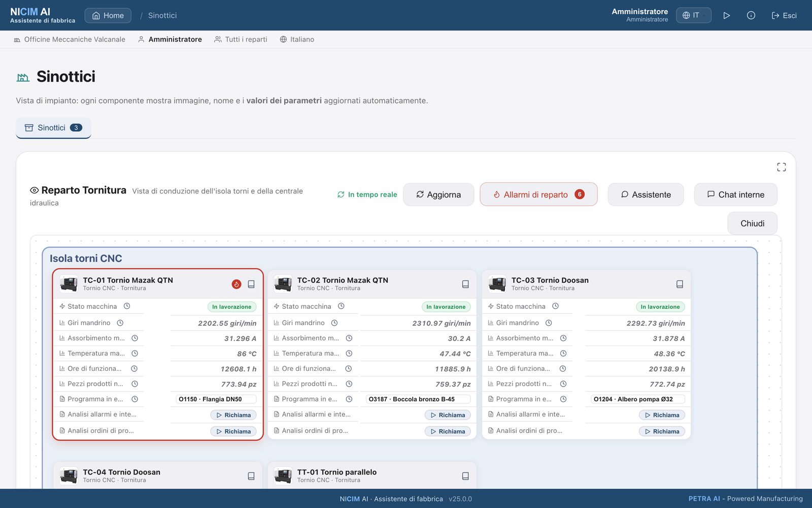Click the Aggiorna refresh button

coord(438,195)
